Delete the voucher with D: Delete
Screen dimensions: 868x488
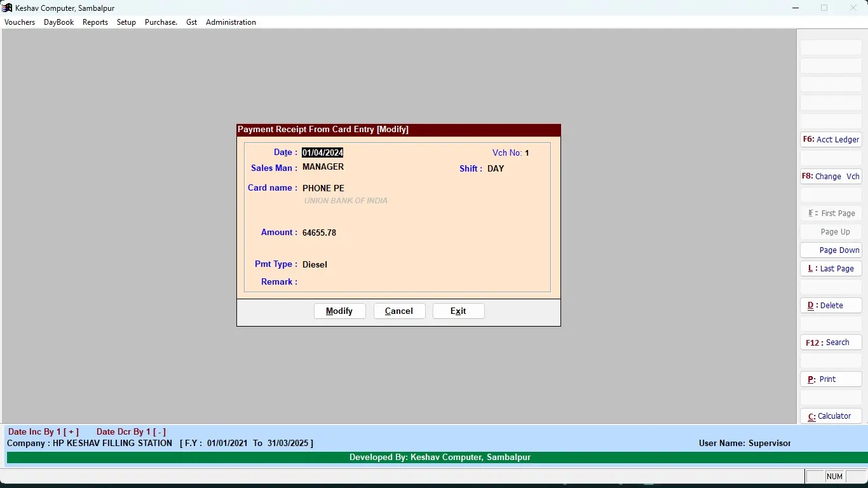click(x=831, y=306)
